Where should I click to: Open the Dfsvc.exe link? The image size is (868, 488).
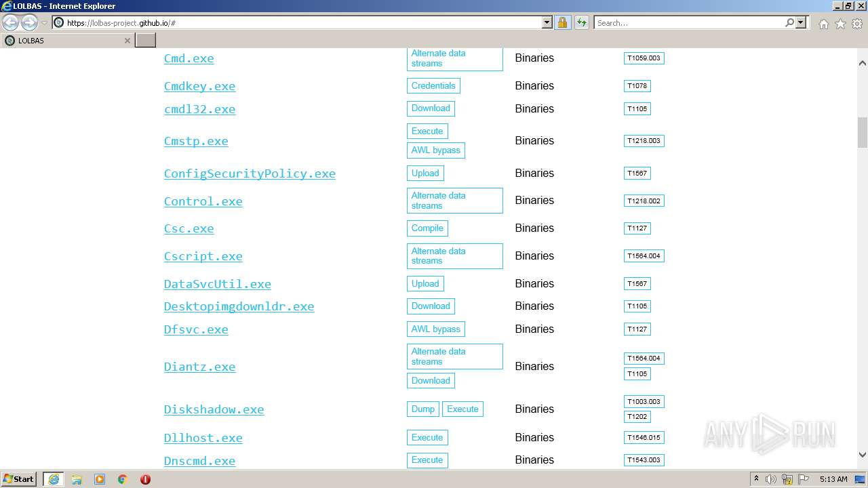click(196, 329)
